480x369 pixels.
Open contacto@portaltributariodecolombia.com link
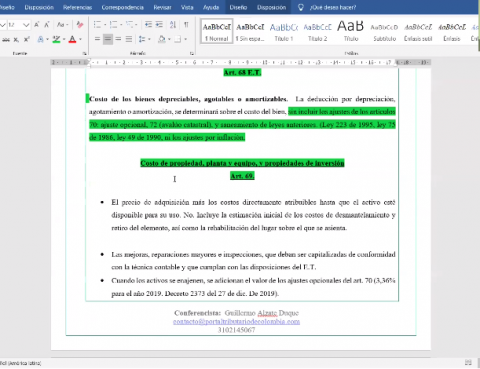236,321
